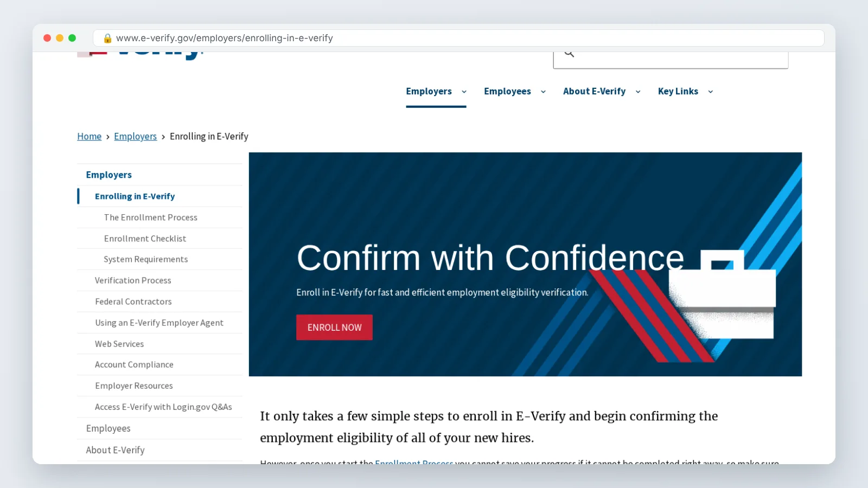Expand the Employees dropdown chevron

point(543,92)
